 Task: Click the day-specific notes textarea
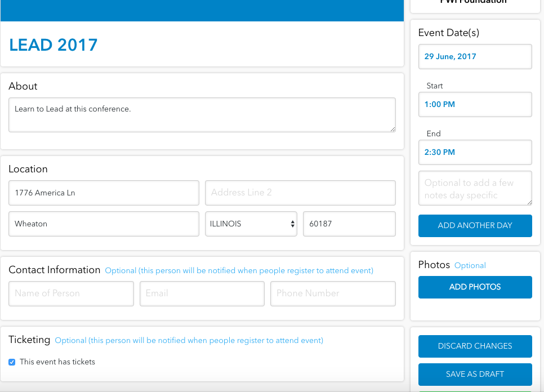pos(475,189)
